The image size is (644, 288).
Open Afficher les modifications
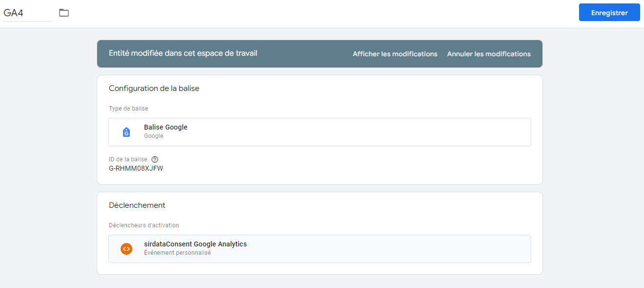395,54
